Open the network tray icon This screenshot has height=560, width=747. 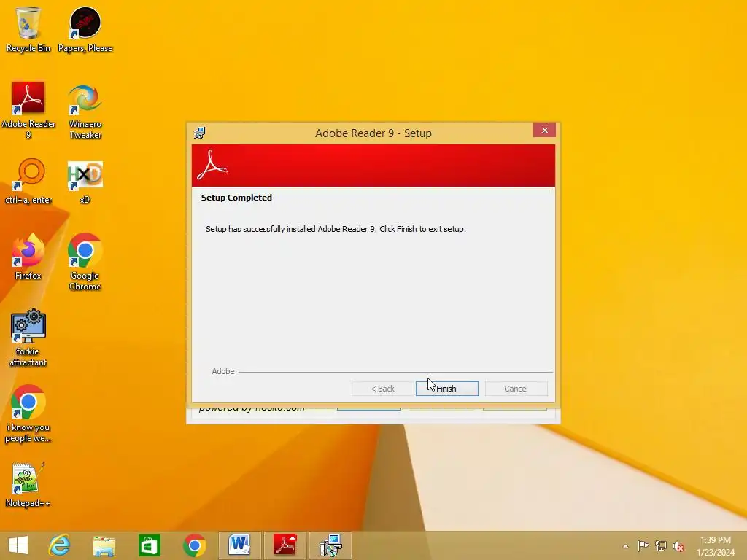coord(661,545)
